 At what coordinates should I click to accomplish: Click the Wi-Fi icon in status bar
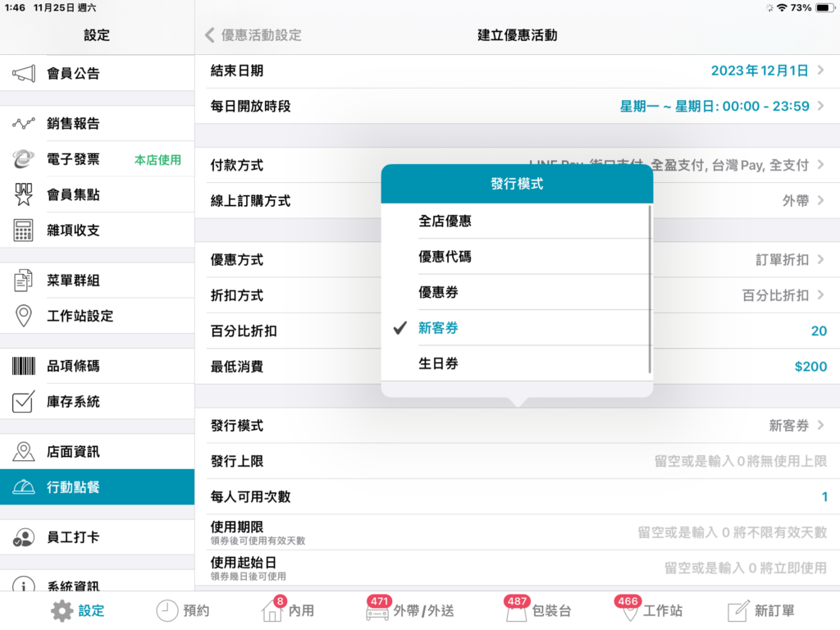[782, 7]
